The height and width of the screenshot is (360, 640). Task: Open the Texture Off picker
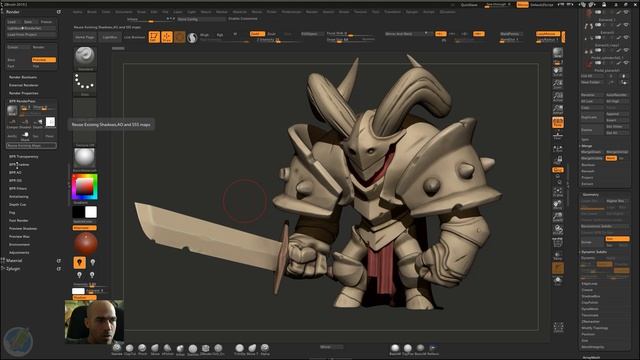tap(85, 135)
